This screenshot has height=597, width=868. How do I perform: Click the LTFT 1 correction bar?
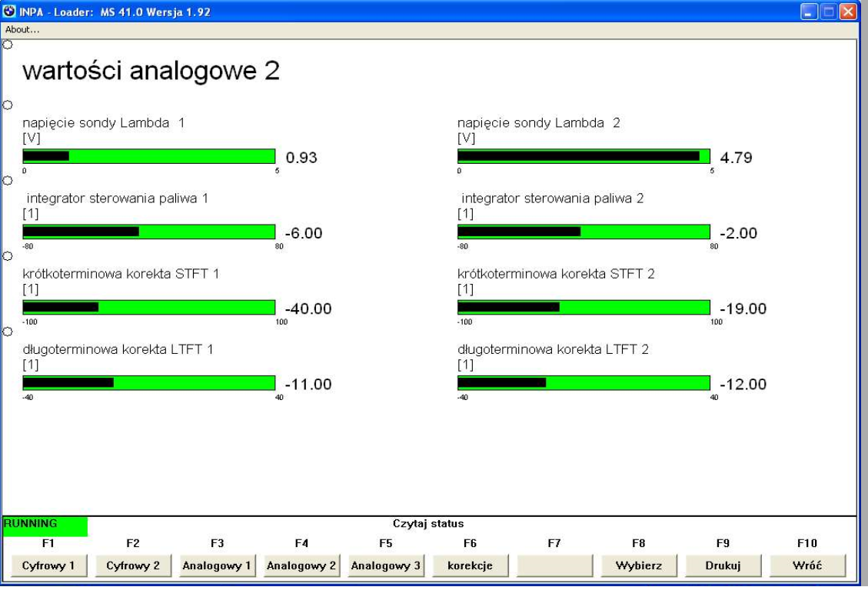coord(149,382)
